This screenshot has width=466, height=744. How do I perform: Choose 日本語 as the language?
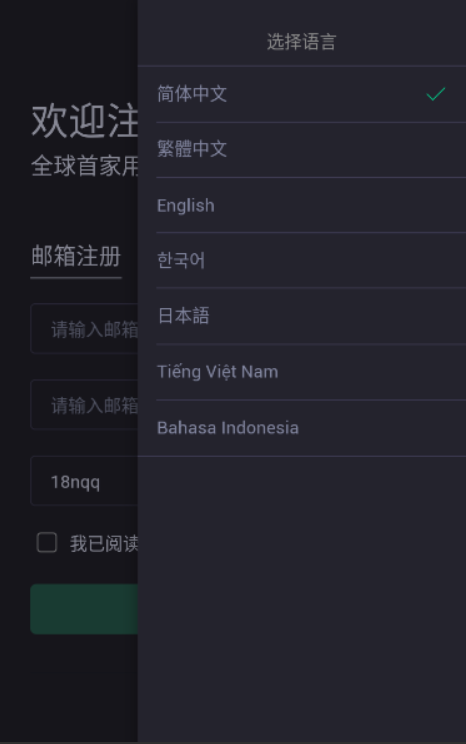(x=302, y=316)
